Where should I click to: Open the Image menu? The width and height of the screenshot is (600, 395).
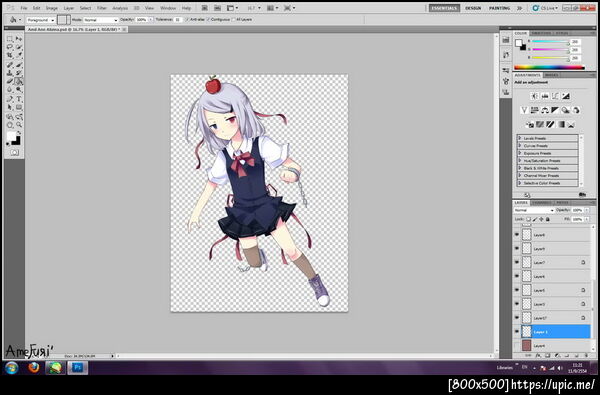pyautogui.click(x=52, y=8)
